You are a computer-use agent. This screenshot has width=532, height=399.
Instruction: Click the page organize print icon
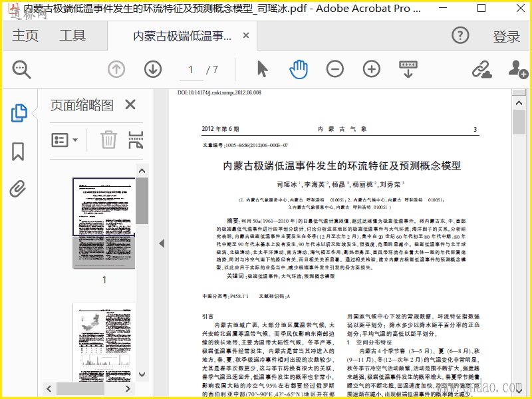coord(136,140)
